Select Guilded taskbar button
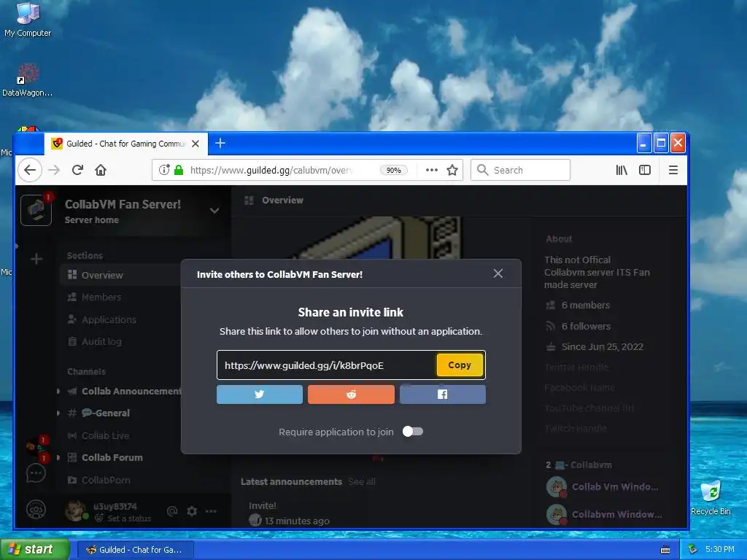This screenshot has height=560, width=747. [x=135, y=550]
